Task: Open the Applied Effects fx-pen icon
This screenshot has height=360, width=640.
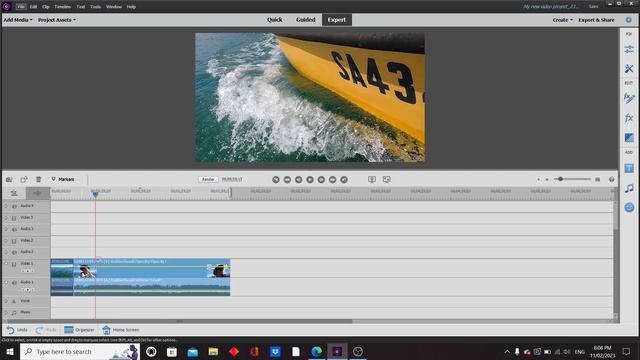Action: pos(629,98)
